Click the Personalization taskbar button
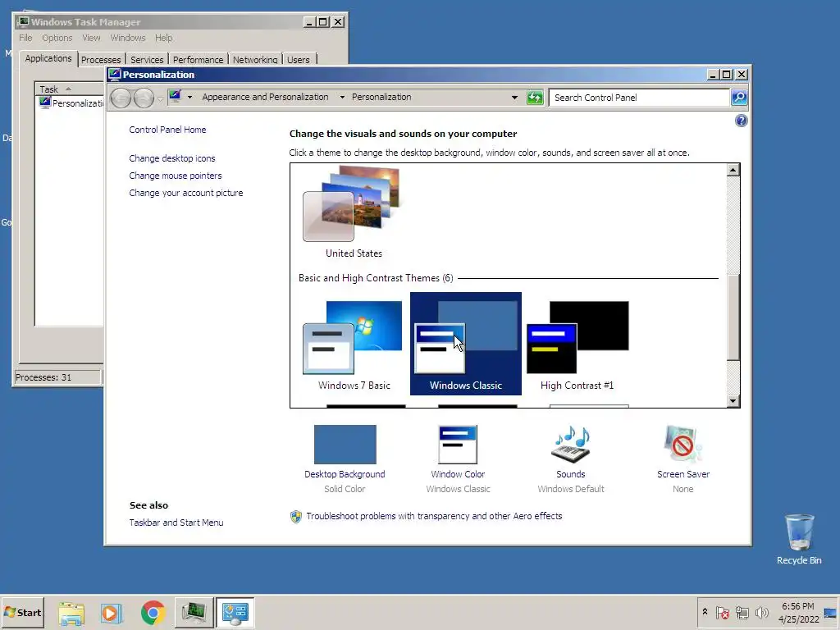 point(235,612)
